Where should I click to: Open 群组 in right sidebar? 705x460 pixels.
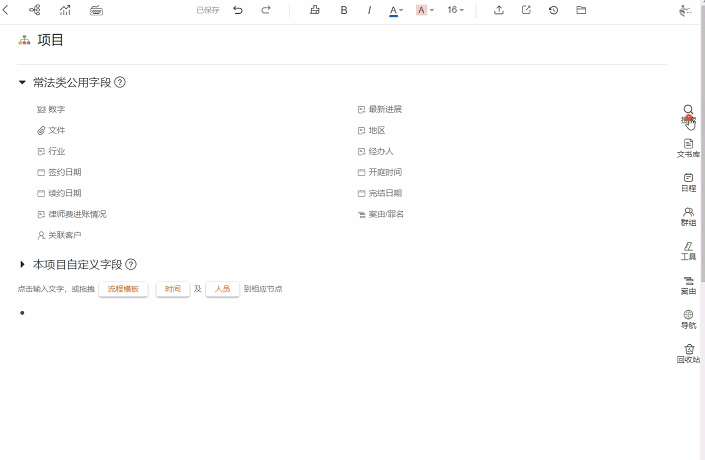[x=688, y=217]
